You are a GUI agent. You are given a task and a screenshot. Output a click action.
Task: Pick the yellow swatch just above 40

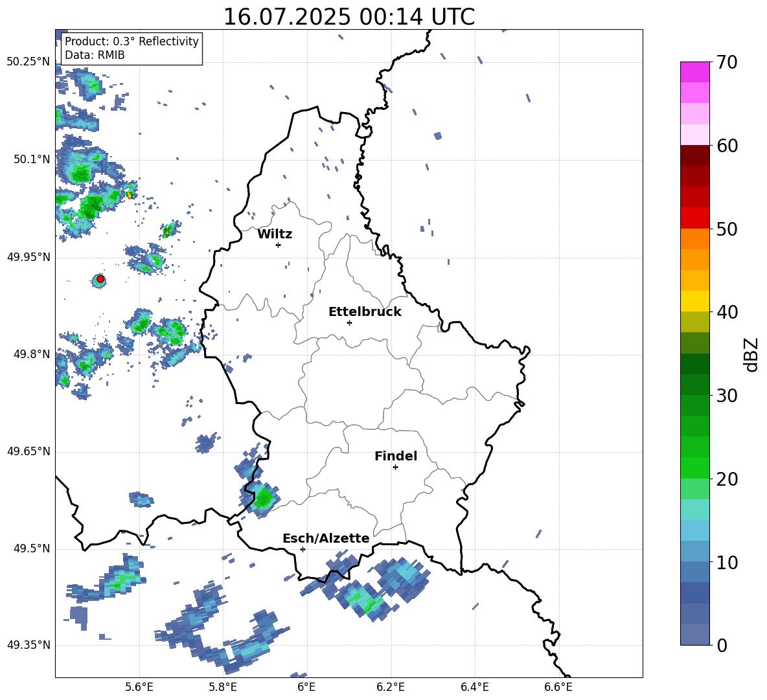[694, 301]
